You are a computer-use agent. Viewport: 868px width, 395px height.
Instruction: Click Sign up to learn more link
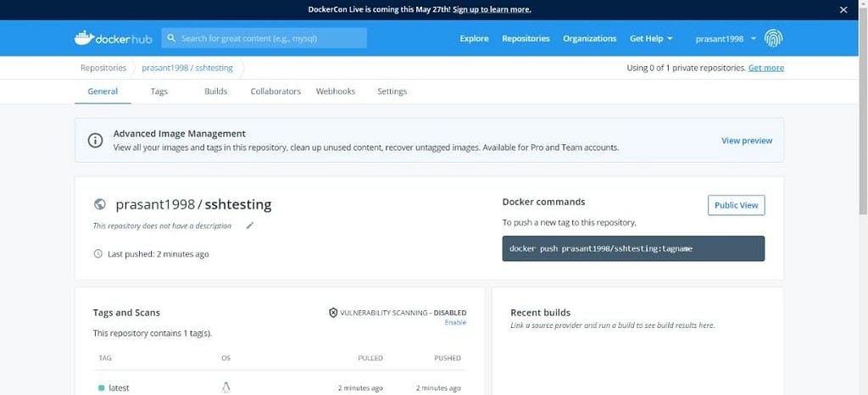click(492, 9)
